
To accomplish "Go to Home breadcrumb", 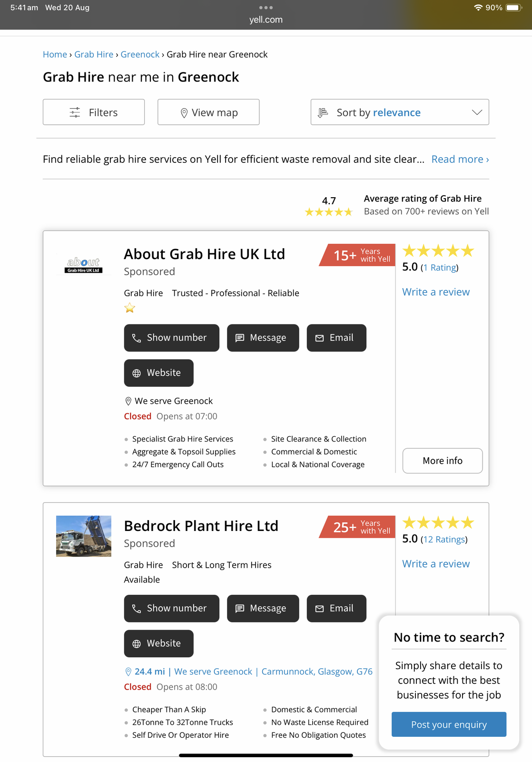I will pyautogui.click(x=55, y=54).
